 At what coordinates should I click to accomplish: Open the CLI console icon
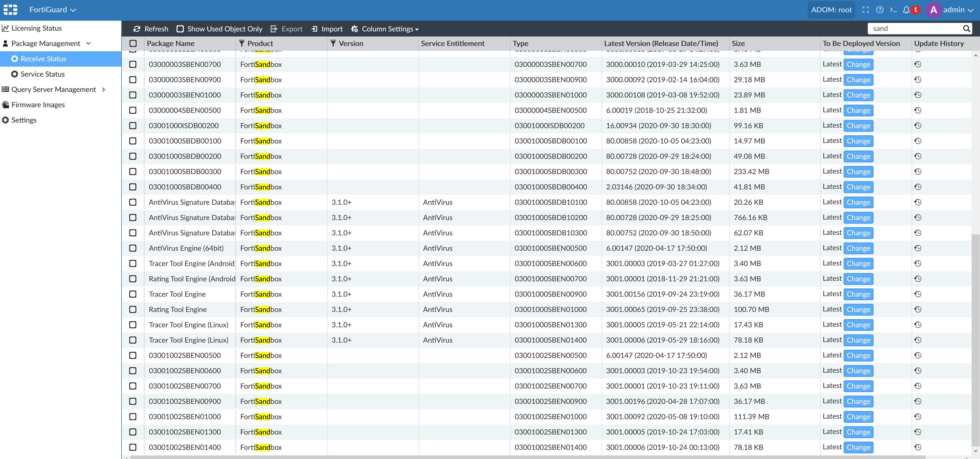click(x=893, y=10)
